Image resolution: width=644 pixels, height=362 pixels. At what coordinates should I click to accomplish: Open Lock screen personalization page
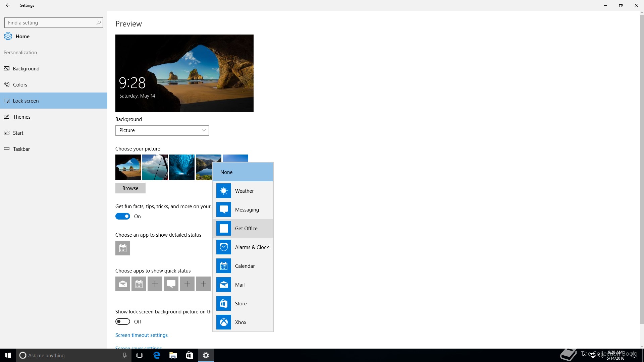(54, 101)
